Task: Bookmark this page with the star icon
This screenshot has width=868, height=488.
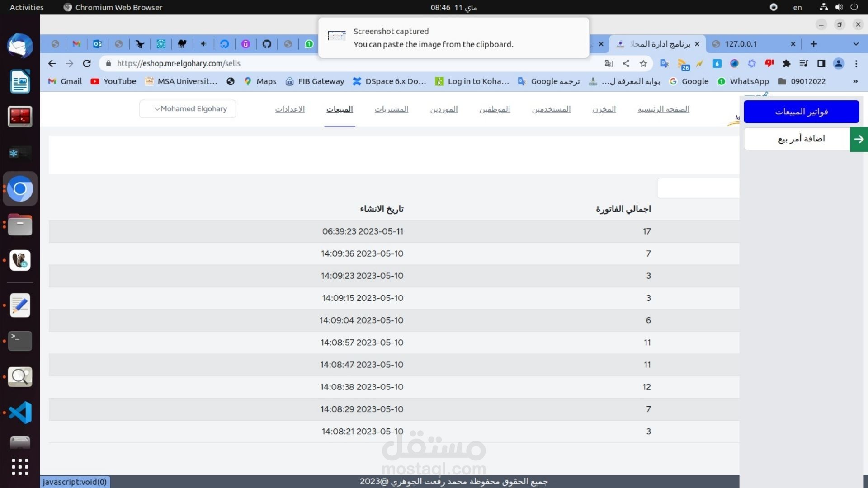Action: [643, 64]
